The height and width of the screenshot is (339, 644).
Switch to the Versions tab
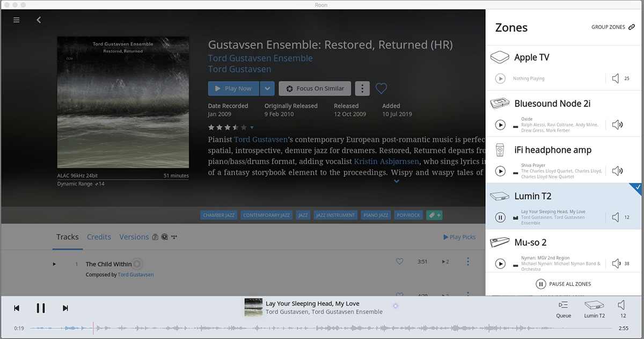134,237
